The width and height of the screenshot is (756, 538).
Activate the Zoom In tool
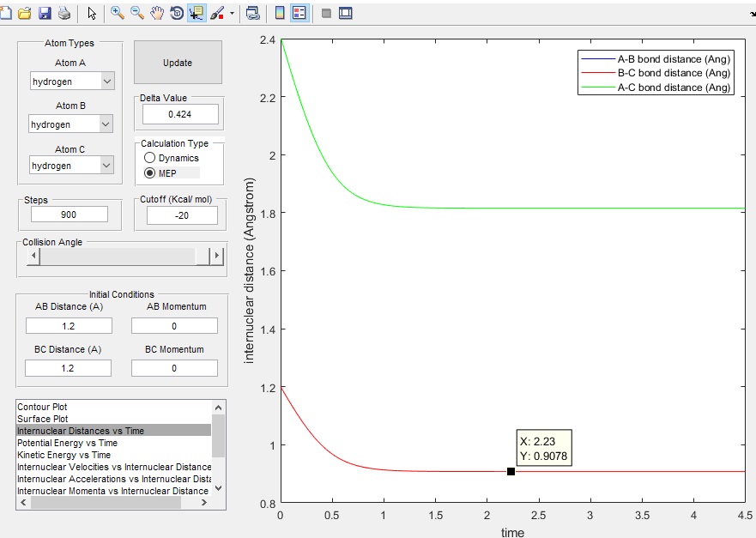[x=118, y=13]
